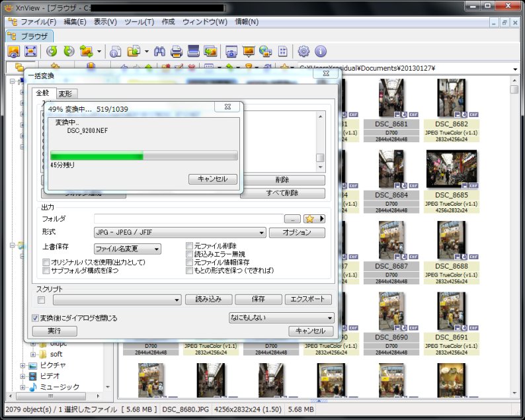525x420 pixels.
Task: Click the blue info about icon
Action: click(x=321, y=51)
